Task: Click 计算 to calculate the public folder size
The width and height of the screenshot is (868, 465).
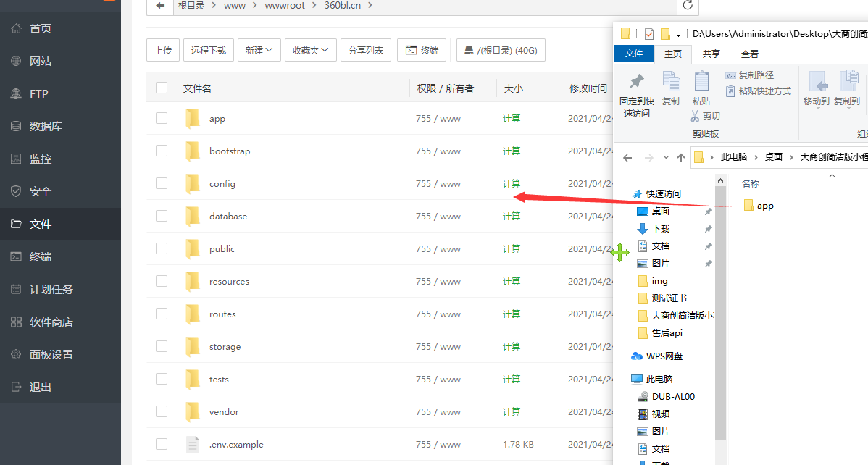Action: tap(512, 249)
